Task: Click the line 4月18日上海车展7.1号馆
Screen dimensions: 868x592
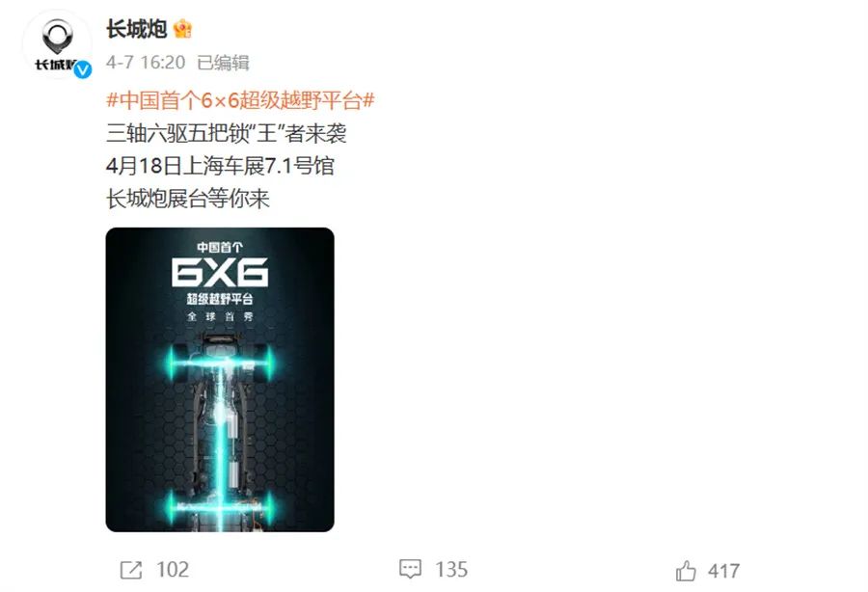Action: click(220, 166)
